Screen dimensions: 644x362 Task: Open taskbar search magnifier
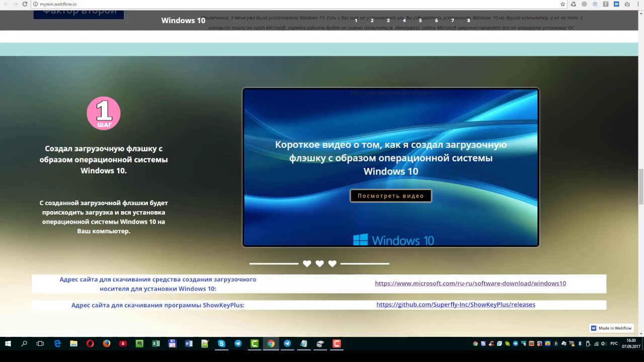click(24, 344)
